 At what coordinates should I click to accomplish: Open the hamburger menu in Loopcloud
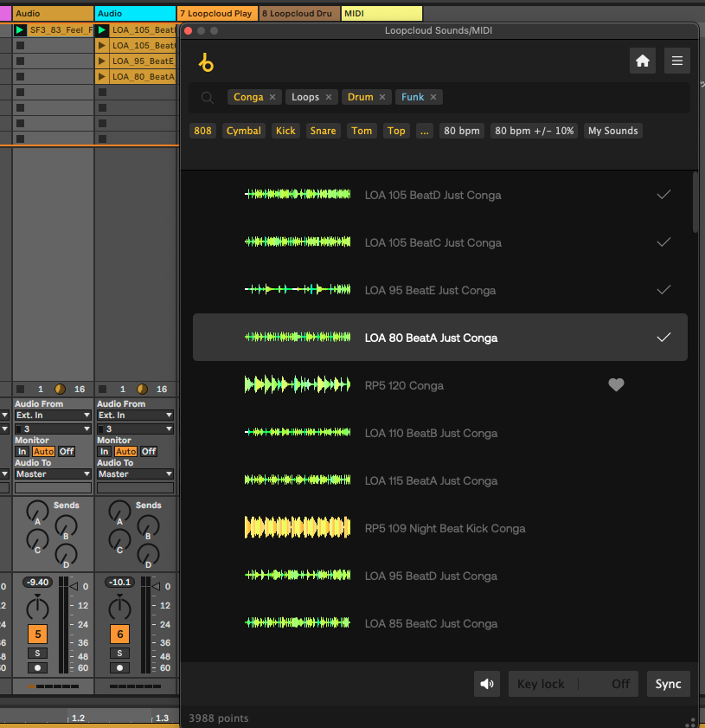tap(677, 61)
